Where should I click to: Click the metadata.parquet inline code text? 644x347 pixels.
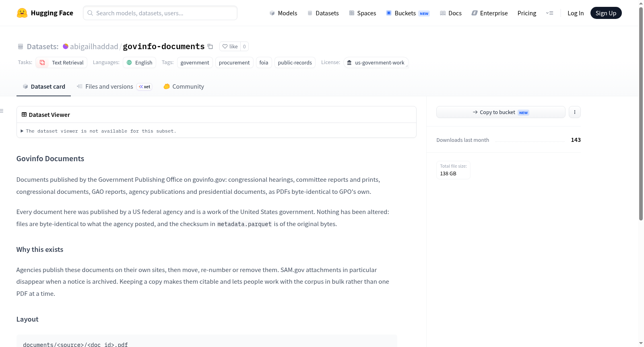tap(245, 224)
